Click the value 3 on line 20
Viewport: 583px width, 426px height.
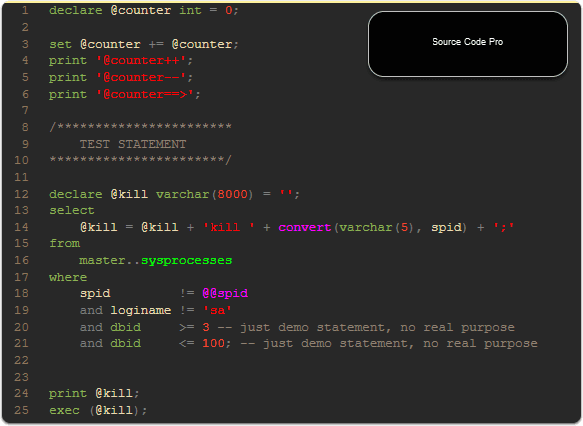206,327
